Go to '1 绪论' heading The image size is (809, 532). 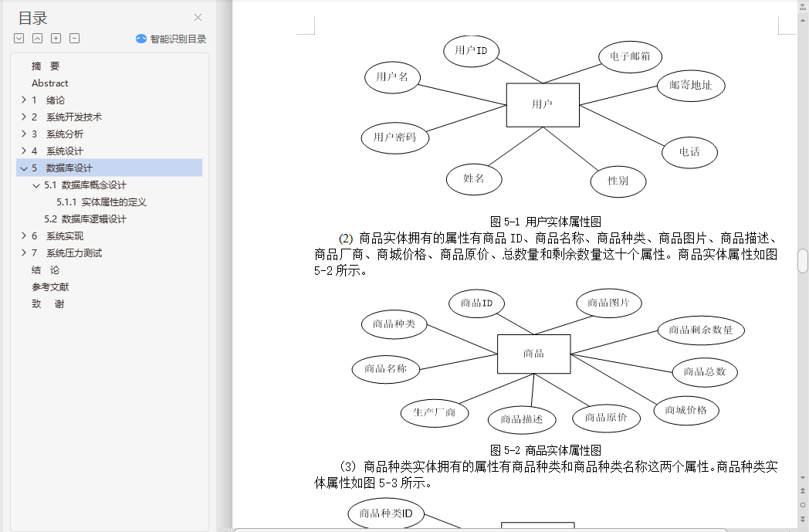(x=48, y=100)
